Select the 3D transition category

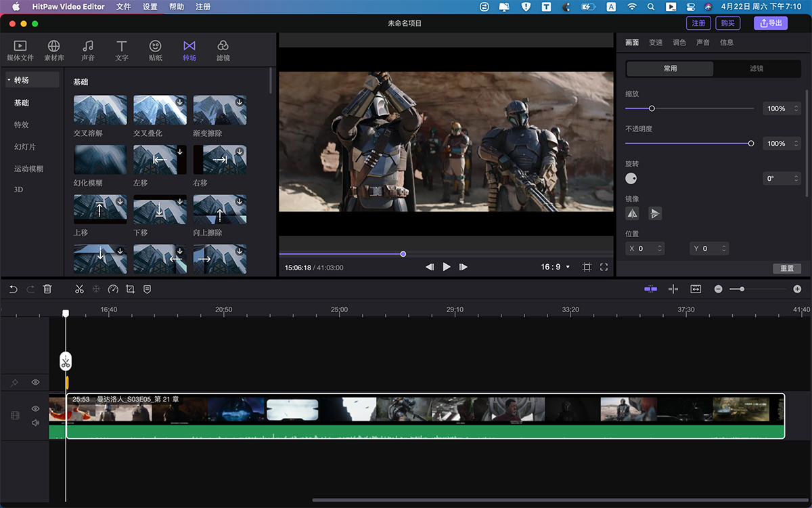(x=18, y=190)
